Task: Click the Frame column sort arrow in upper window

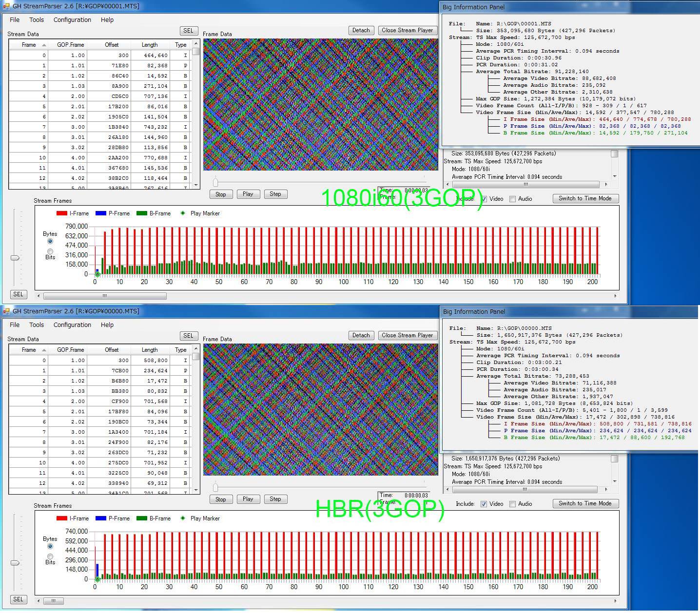Action: click(44, 45)
